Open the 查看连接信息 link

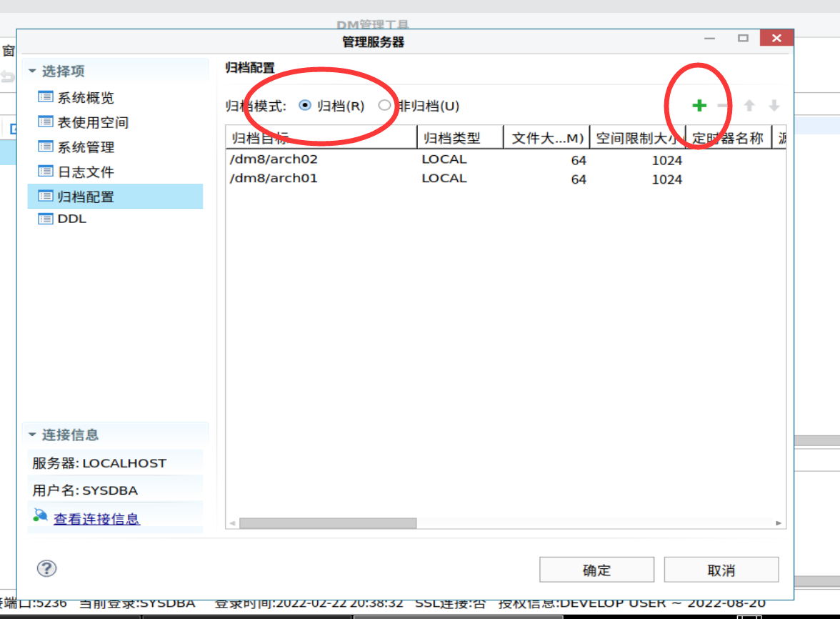click(x=97, y=519)
